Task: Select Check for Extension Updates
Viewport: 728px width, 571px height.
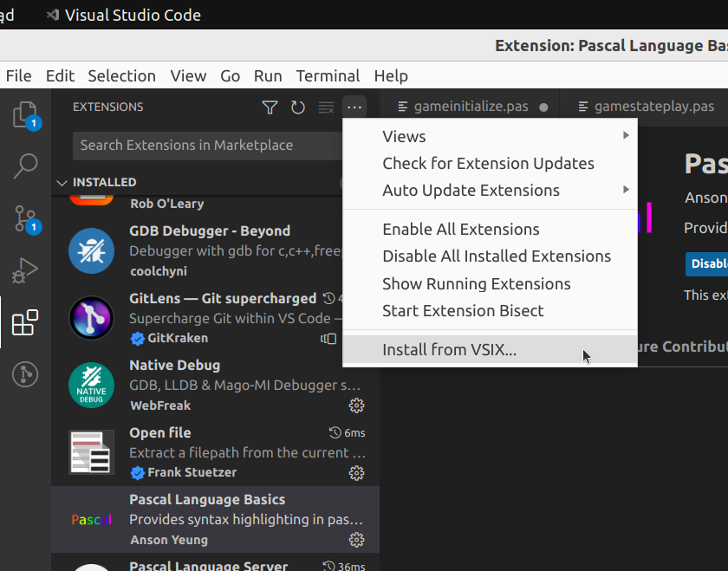Action: tap(488, 163)
